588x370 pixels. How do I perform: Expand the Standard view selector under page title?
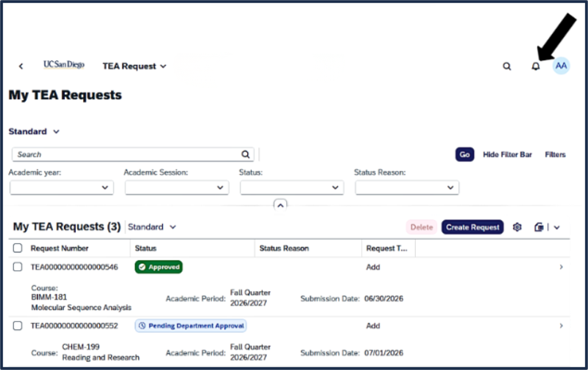34,131
